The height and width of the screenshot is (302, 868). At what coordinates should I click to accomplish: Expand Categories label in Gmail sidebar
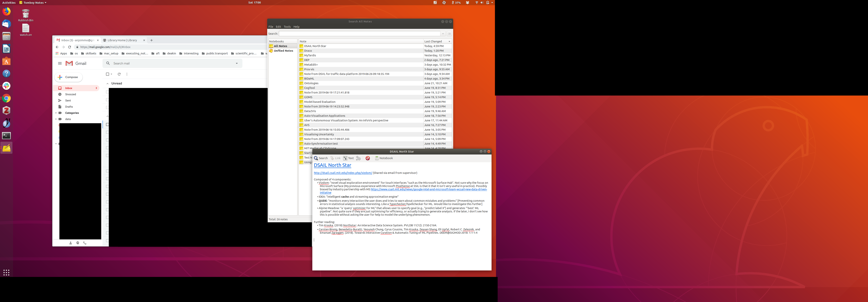(x=56, y=113)
